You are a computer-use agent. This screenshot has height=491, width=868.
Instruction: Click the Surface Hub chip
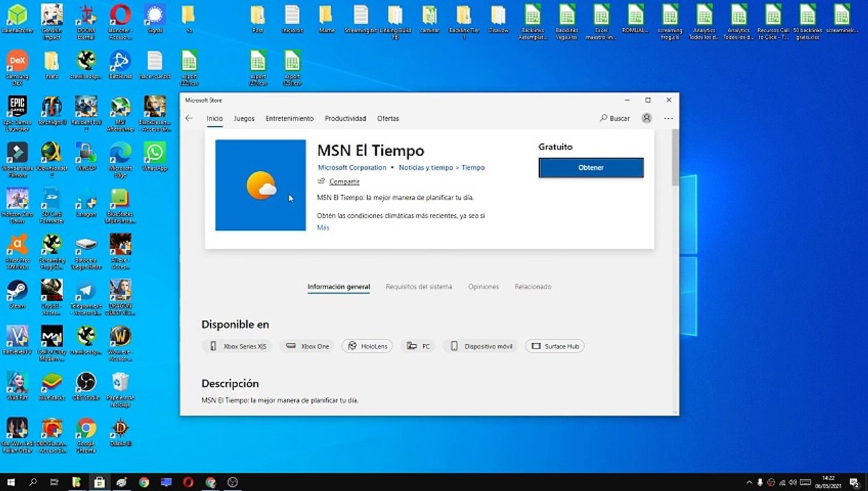(x=555, y=346)
